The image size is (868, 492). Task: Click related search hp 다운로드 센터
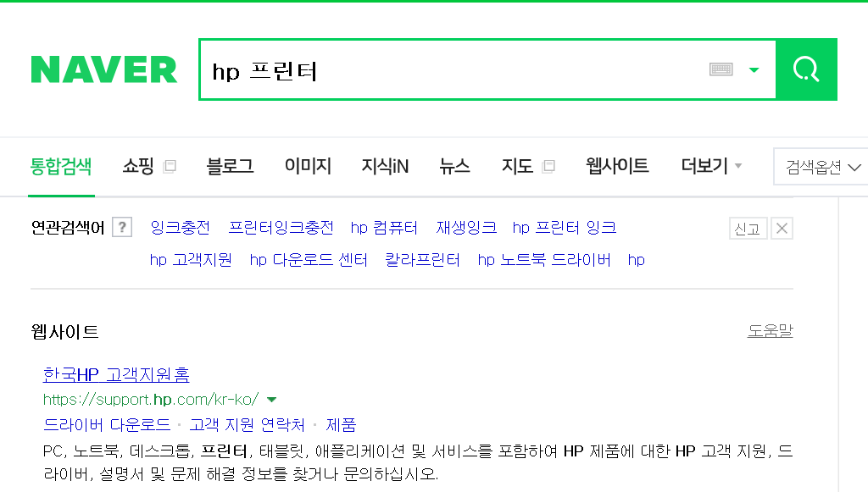point(309,260)
